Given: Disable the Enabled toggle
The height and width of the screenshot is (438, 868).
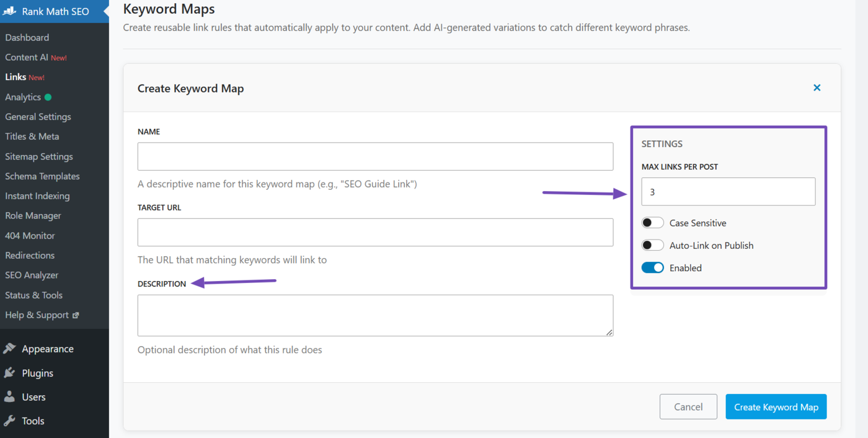Looking at the screenshot, I should [652, 267].
